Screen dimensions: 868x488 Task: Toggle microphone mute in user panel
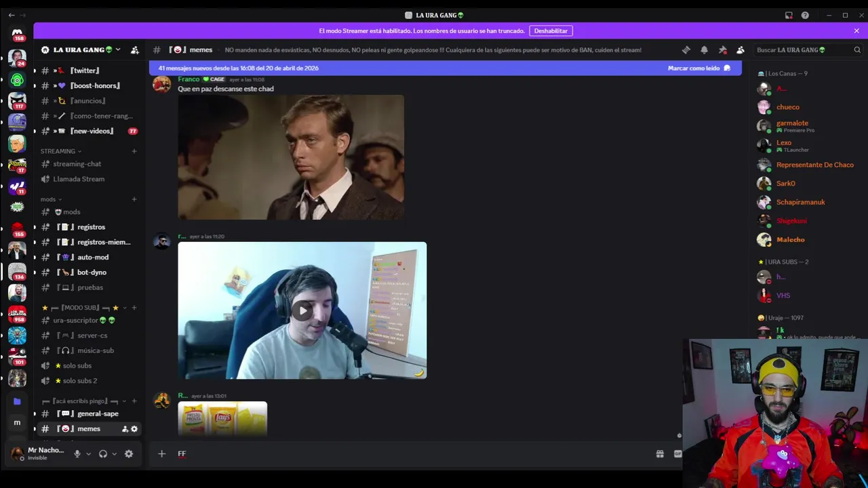click(x=77, y=454)
